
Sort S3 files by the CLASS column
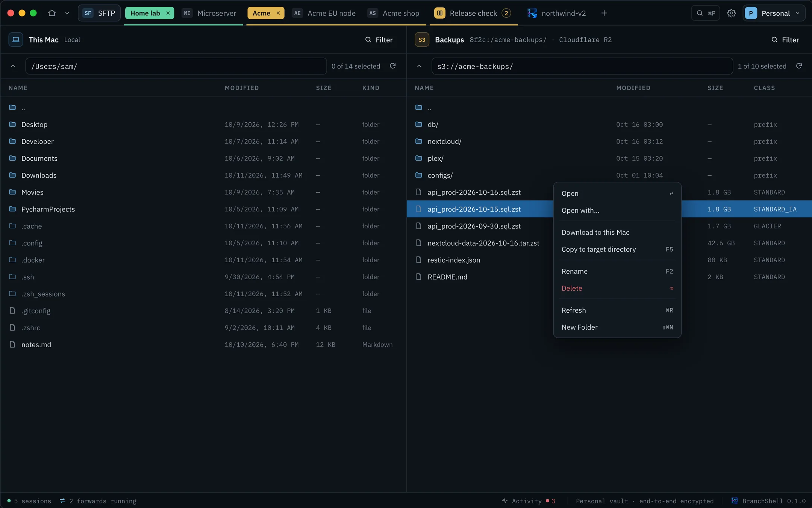(764, 88)
